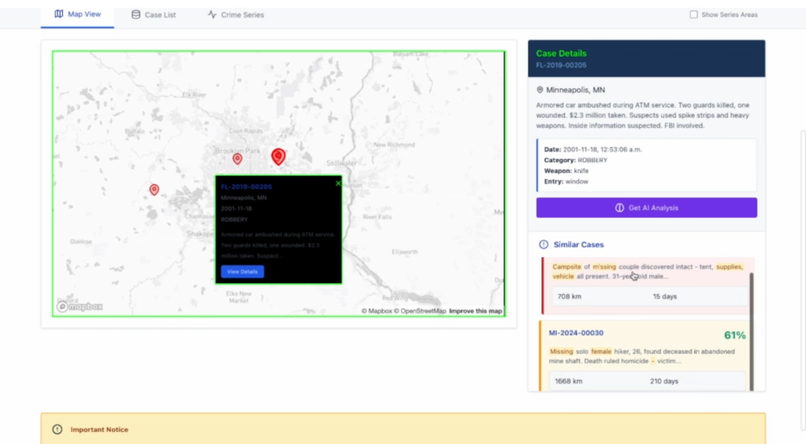Click the Entry: window detail line
This screenshot has width=806, height=444.
pos(566,181)
